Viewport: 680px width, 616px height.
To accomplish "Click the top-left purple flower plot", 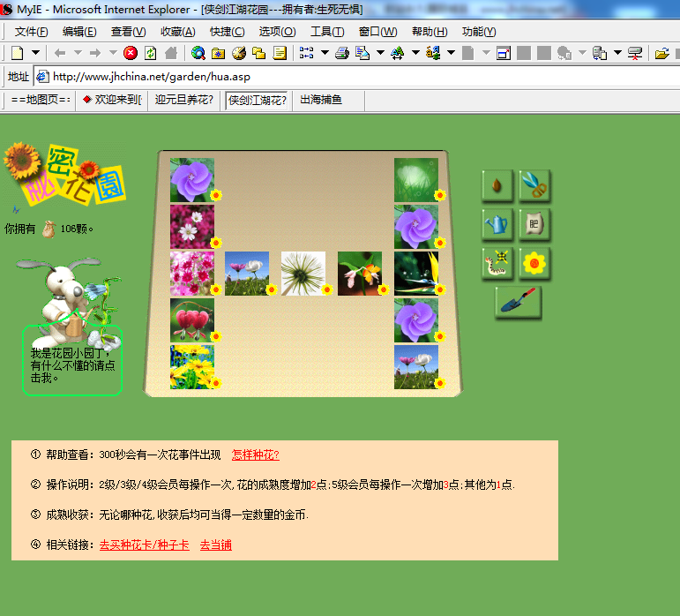I will [x=192, y=180].
